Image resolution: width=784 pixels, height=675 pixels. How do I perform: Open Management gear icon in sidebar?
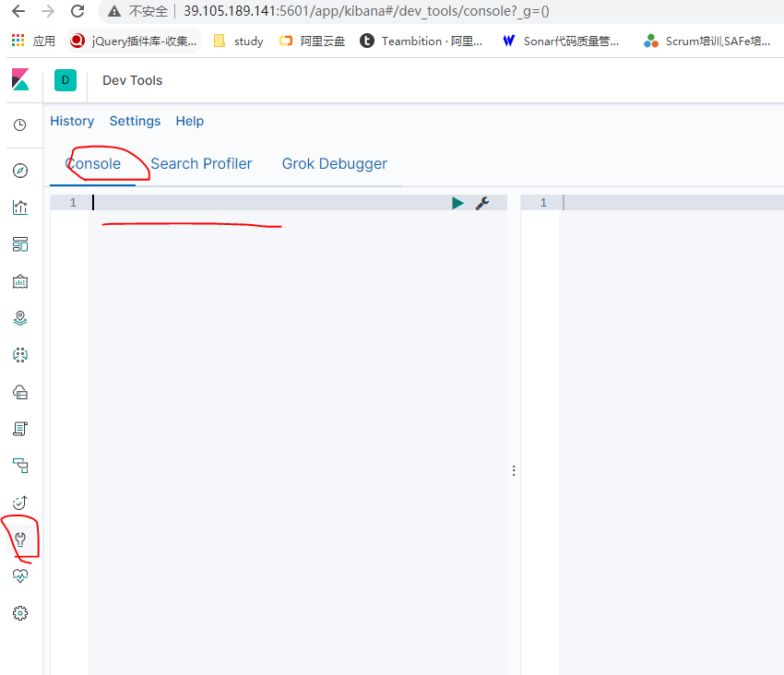(20, 613)
